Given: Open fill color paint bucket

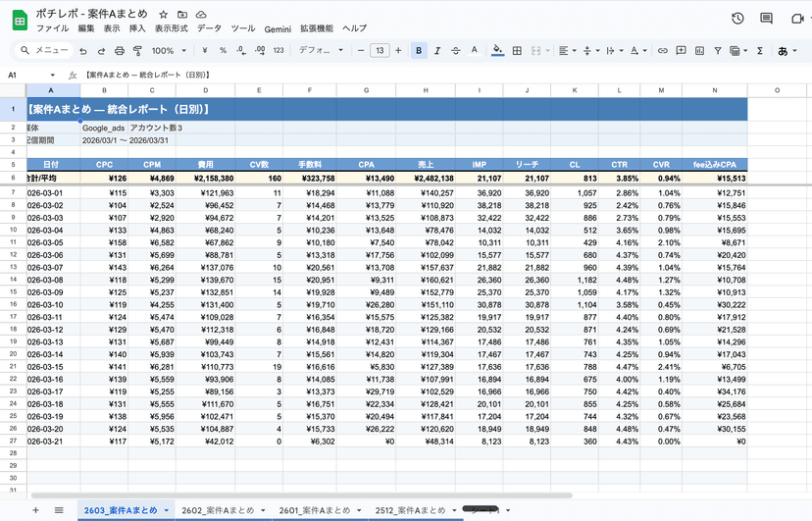Looking at the screenshot, I should point(497,50).
